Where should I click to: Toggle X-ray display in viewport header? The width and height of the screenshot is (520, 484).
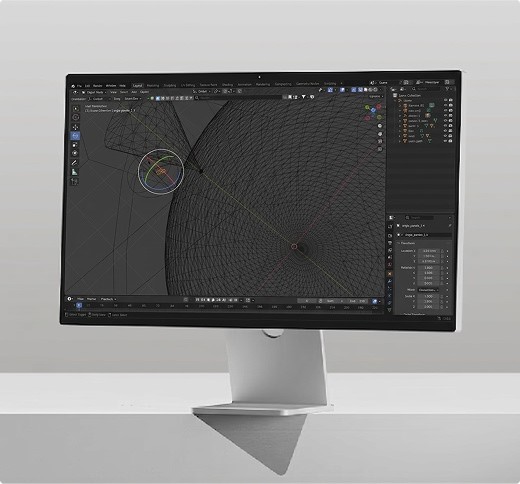354,90
